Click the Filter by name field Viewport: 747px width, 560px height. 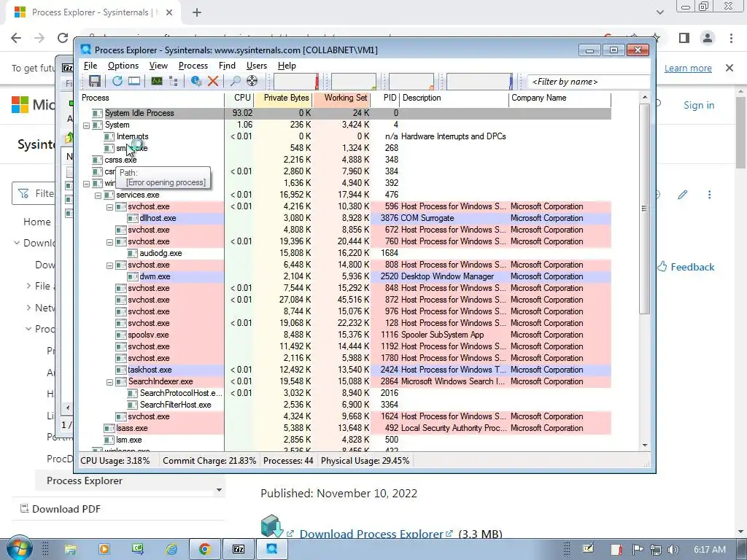click(589, 82)
